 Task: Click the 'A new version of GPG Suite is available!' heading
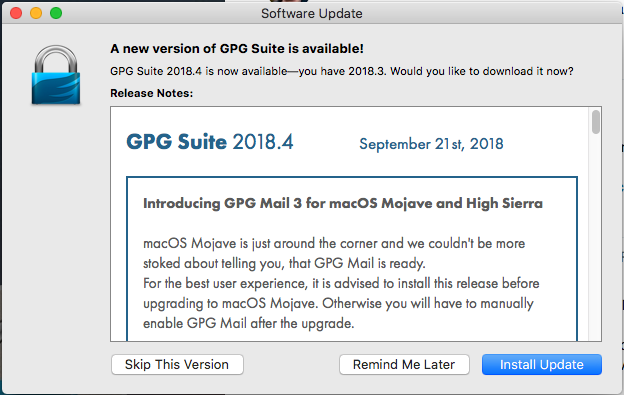237,49
